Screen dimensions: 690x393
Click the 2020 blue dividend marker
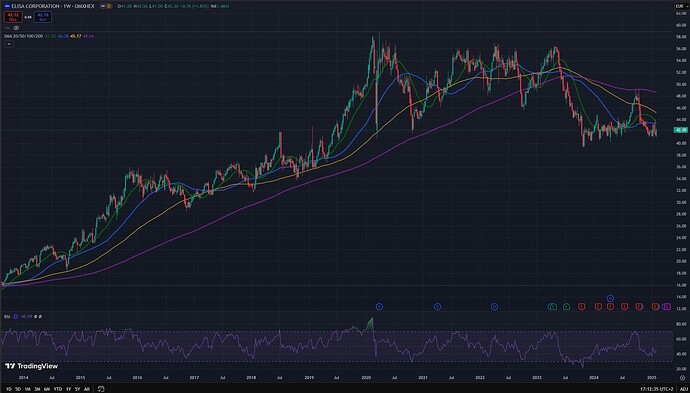(x=379, y=306)
